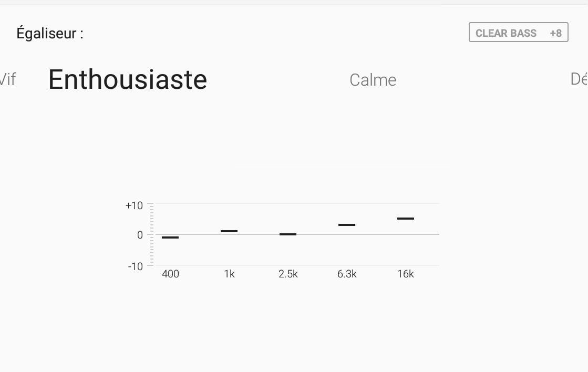This screenshot has height=372, width=588.
Task: Click the -10 gain scale label
Action: pyautogui.click(x=136, y=266)
